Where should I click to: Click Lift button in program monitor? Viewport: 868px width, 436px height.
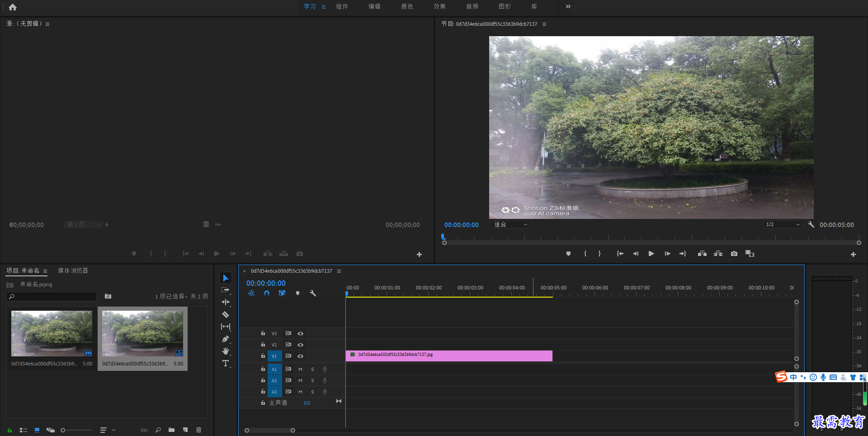tap(702, 254)
